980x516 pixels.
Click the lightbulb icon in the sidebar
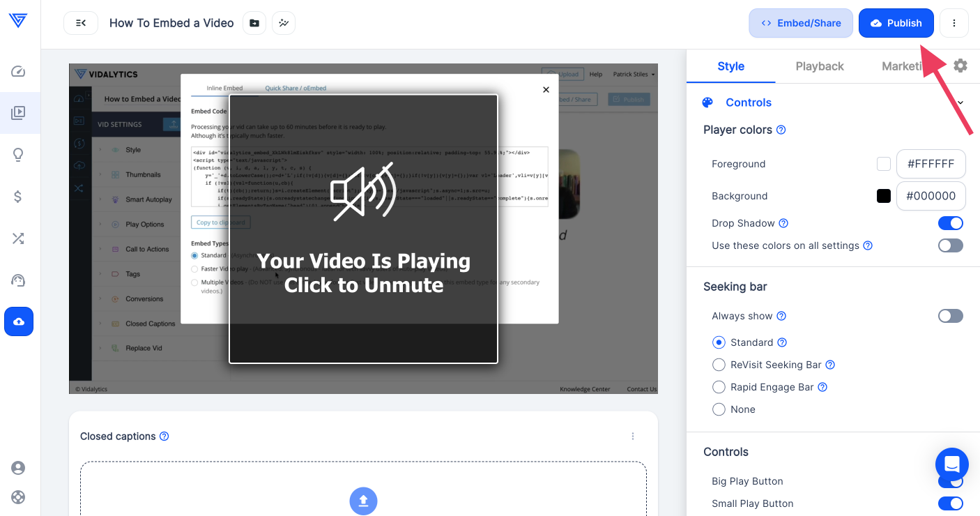point(19,155)
